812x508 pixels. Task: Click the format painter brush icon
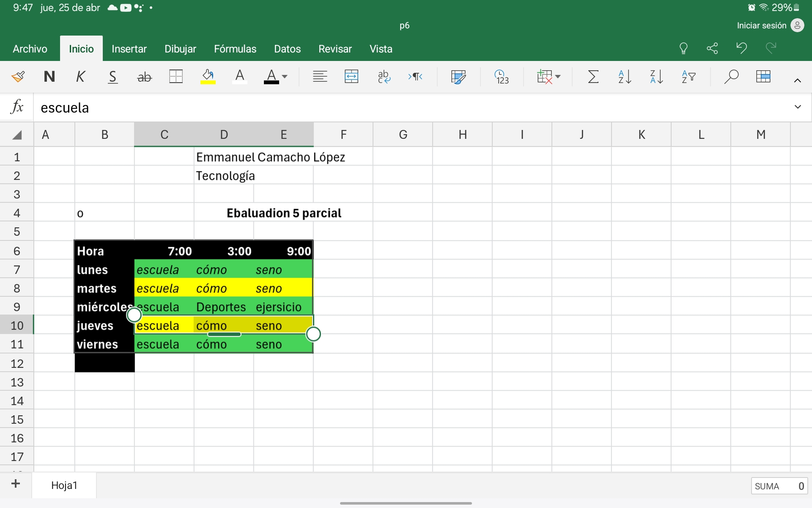coord(18,77)
